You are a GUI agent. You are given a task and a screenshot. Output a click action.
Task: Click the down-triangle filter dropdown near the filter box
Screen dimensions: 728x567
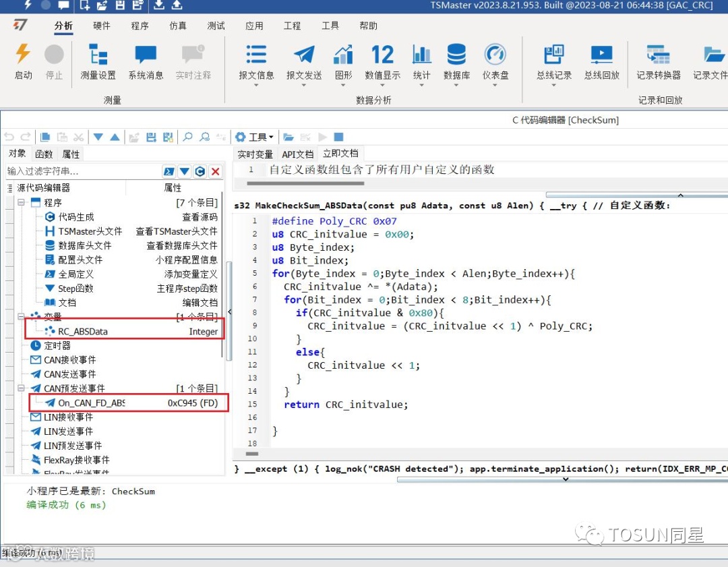(184, 171)
